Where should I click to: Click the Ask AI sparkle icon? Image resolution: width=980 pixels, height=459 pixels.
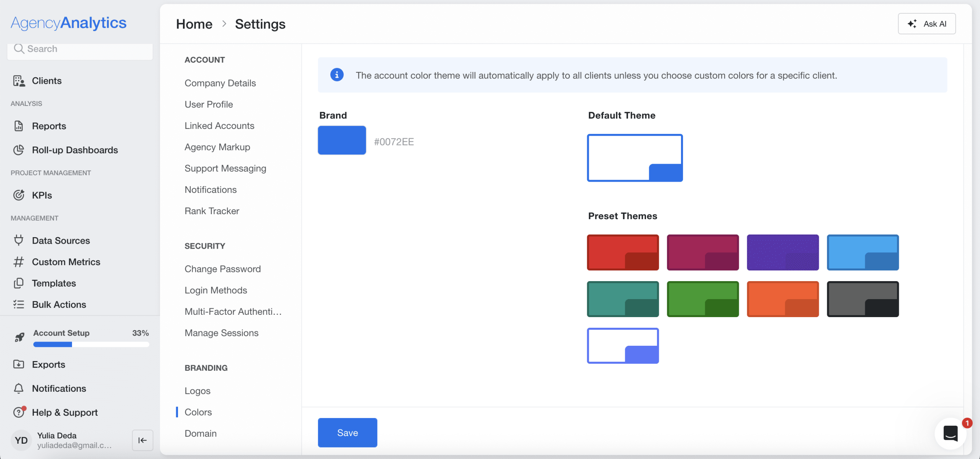[x=912, y=24]
